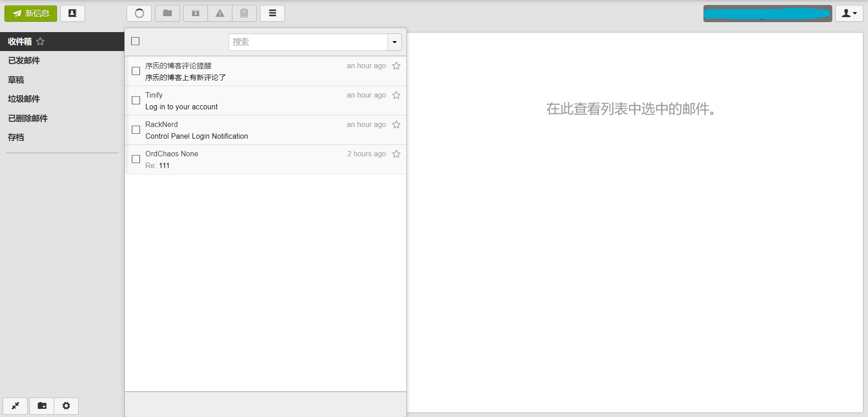Toggle the collapse layout arrows icon

point(15,406)
